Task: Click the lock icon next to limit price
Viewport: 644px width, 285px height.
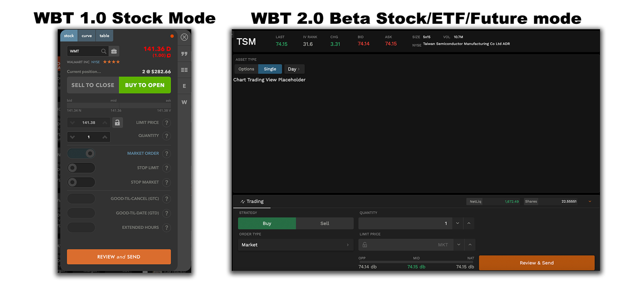Action: pyautogui.click(x=117, y=122)
